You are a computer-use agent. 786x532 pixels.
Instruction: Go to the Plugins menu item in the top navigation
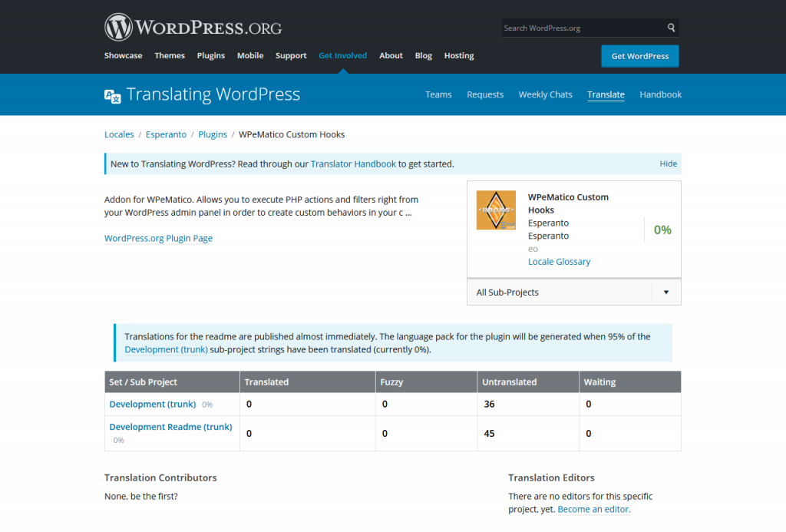211,56
